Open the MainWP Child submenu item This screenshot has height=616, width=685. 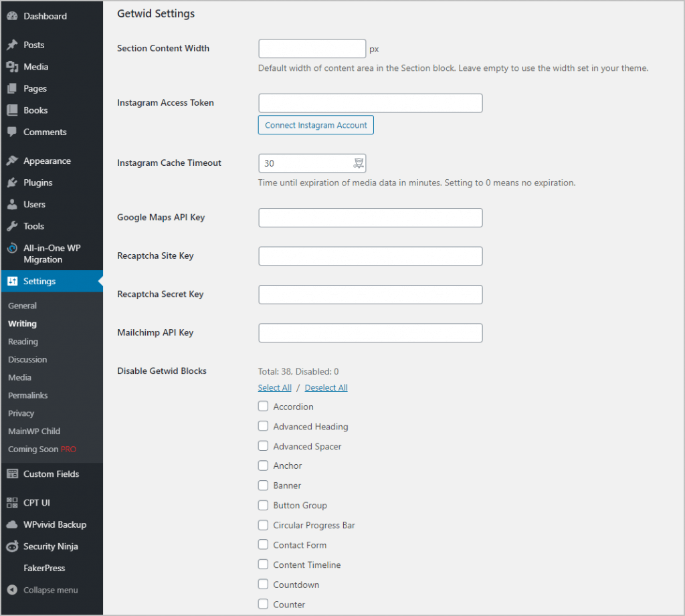[34, 431]
